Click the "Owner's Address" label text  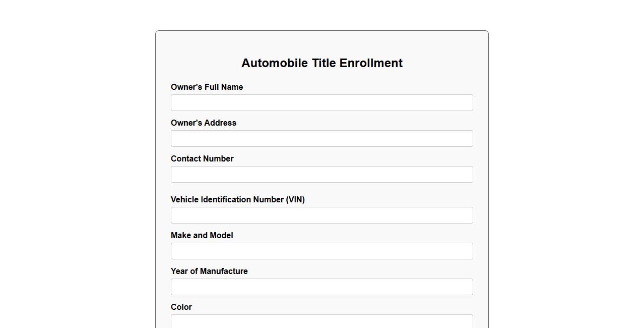203,123
